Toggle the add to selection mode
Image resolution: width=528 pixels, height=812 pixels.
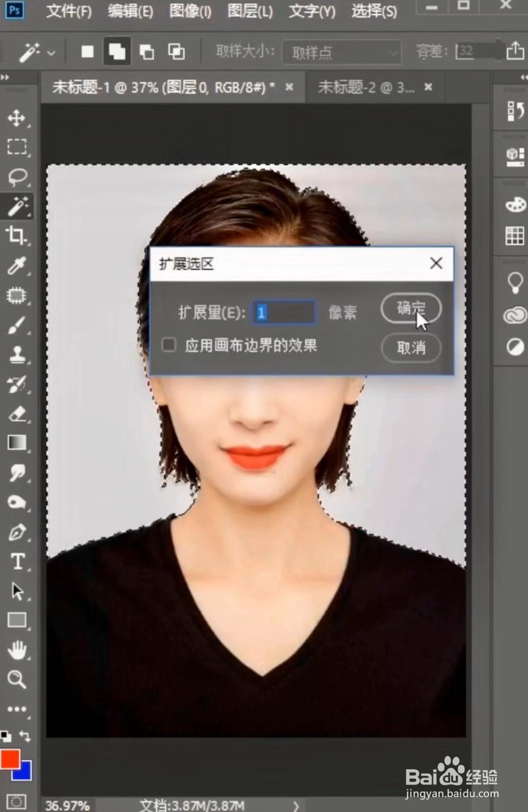coord(117,52)
